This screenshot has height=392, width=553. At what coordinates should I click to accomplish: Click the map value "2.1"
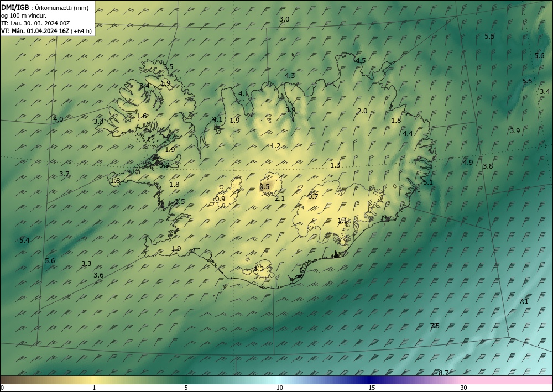[x=280, y=198]
